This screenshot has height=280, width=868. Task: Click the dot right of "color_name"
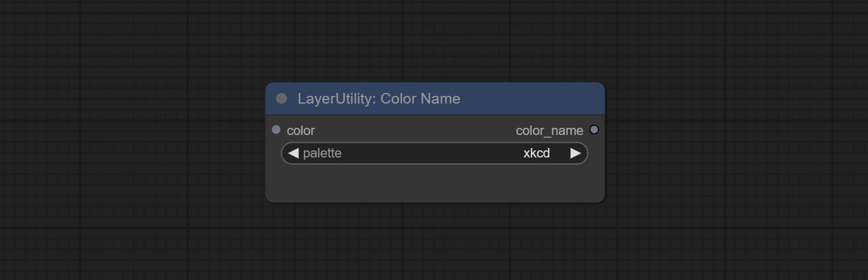(594, 130)
